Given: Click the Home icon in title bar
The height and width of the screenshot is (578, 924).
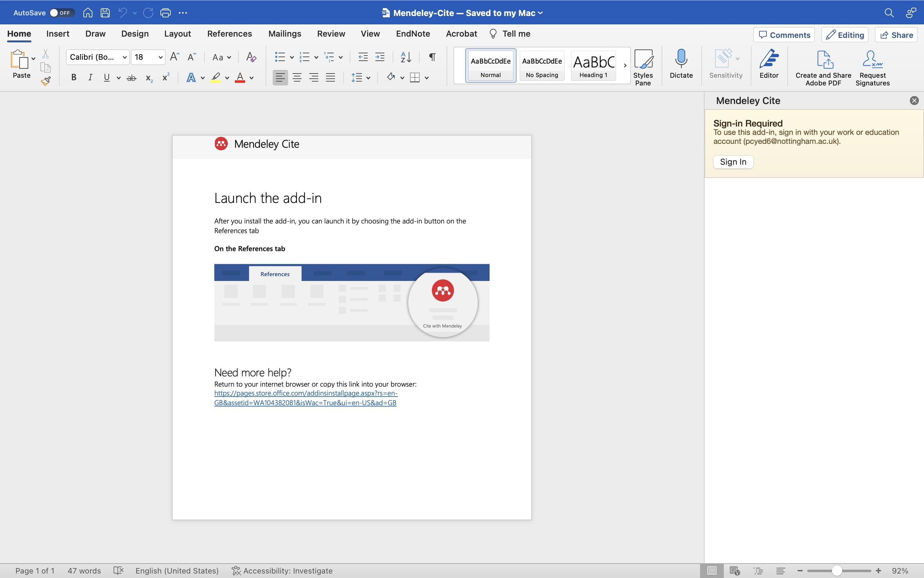Looking at the screenshot, I should [x=88, y=13].
